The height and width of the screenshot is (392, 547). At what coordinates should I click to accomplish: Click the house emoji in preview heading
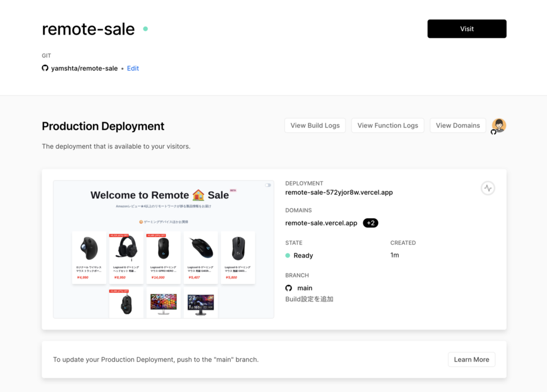point(198,195)
